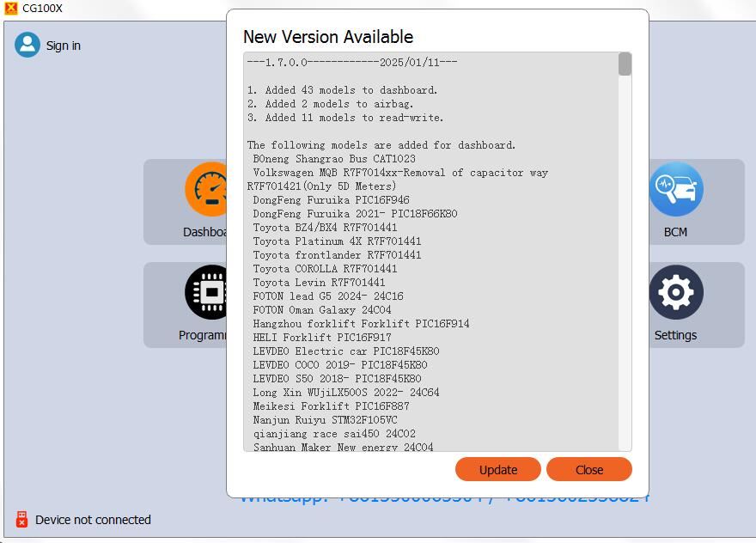Click 'FOTON Oman Galaxy 24C04' entry
The image size is (756, 543).
[322, 310]
